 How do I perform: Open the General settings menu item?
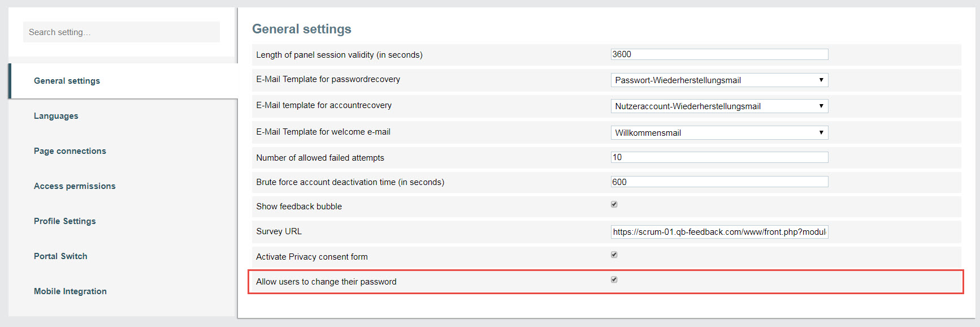(x=67, y=81)
